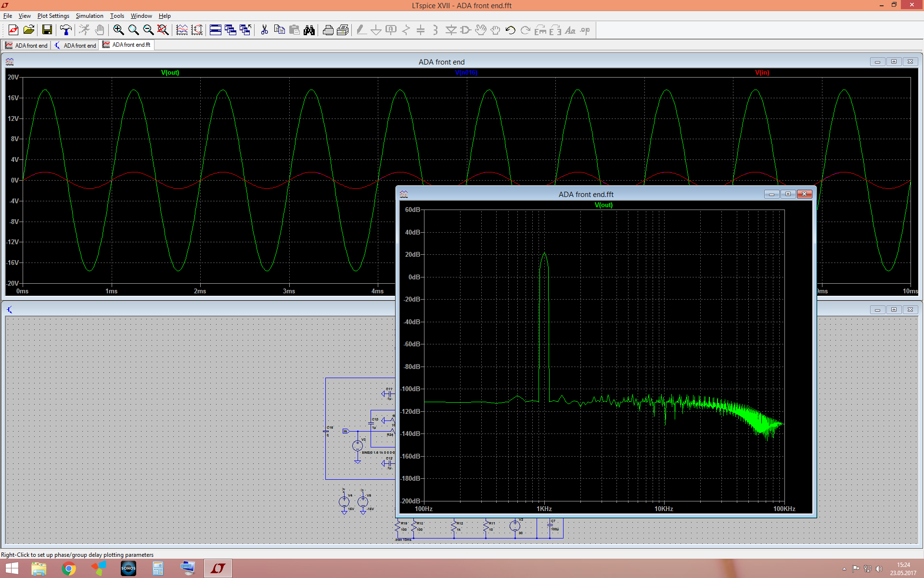The image size is (924, 578).
Task: Select the Diode tool
Action: [451, 30]
